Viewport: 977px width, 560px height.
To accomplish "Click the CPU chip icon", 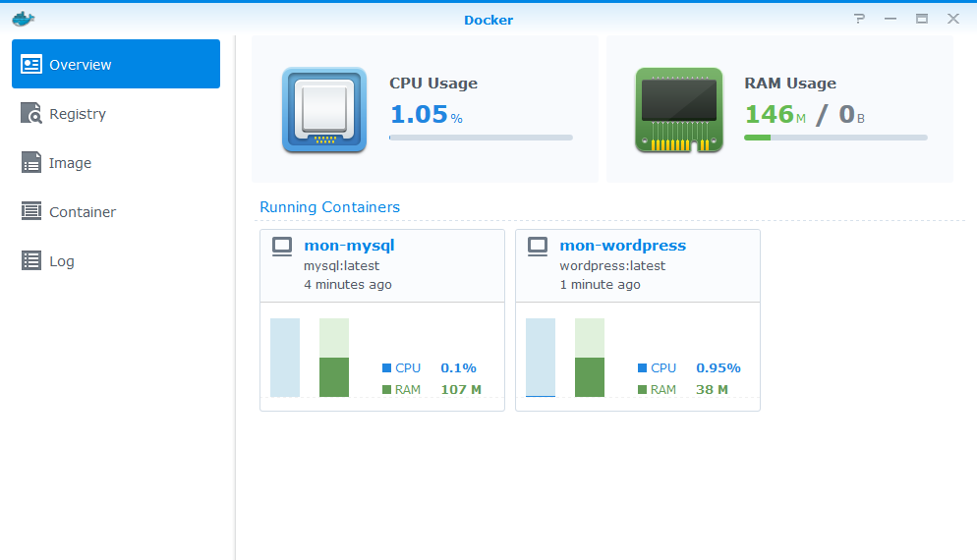I will point(323,110).
